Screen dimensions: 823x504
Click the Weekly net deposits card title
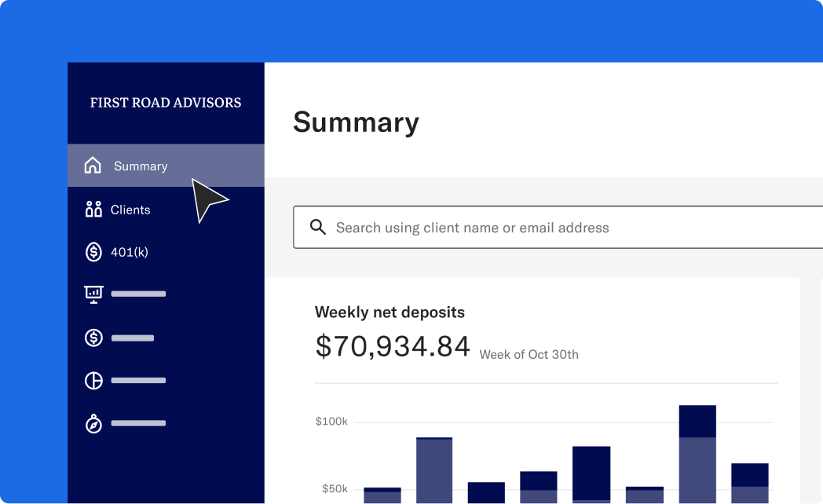tap(390, 312)
